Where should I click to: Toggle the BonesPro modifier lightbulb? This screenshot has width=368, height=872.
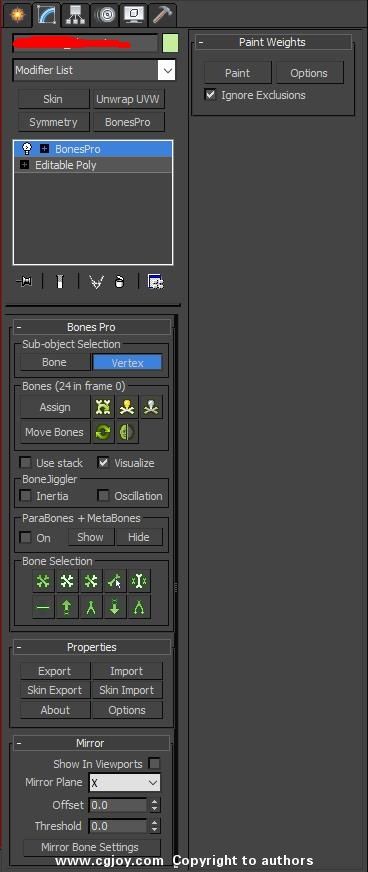click(26, 148)
